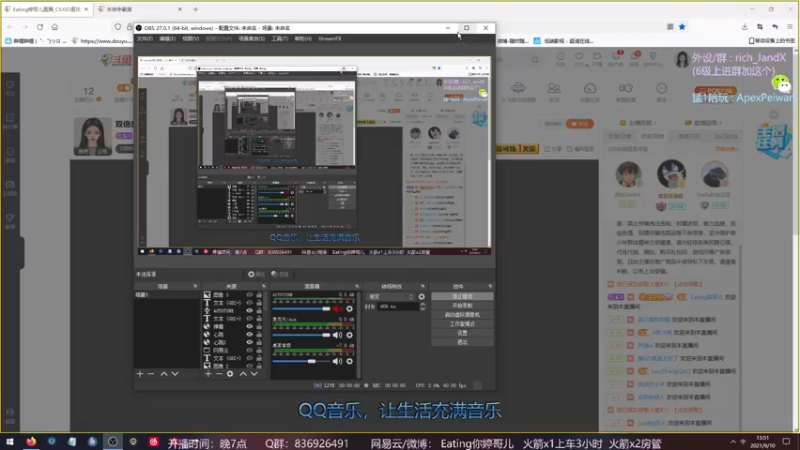Click the AUTOTUNE volume slider
This screenshot has width=800, height=450.
point(301,309)
